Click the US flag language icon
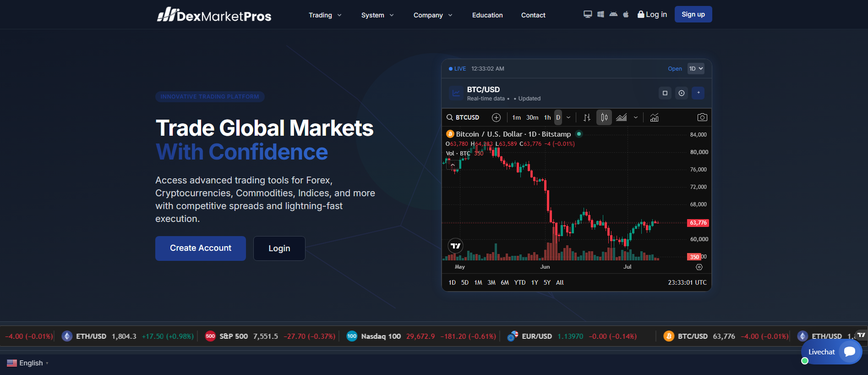868x375 pixels. 12,363
